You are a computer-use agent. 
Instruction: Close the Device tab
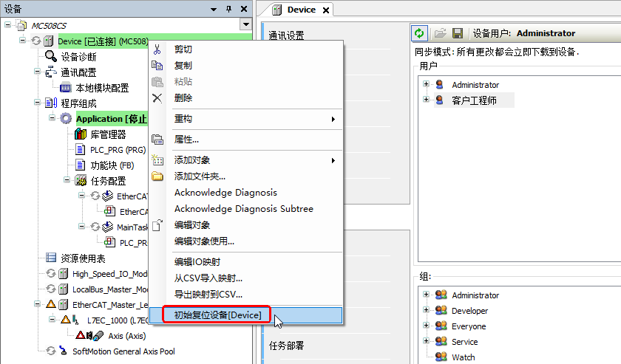(x=326, y=10)
